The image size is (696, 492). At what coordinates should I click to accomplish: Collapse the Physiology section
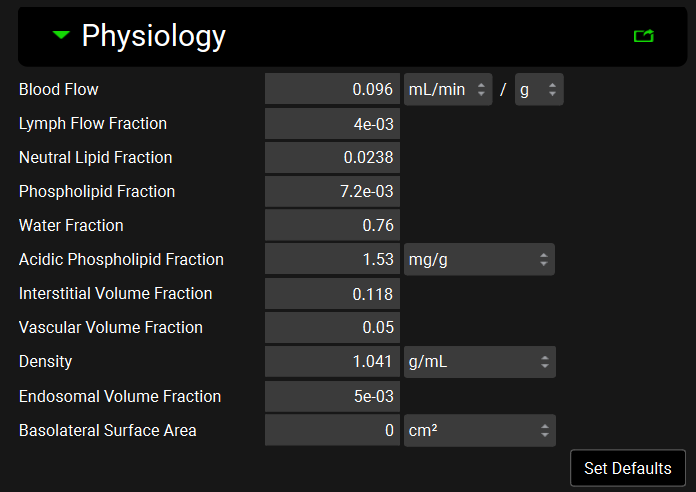(x=62, y=36)
